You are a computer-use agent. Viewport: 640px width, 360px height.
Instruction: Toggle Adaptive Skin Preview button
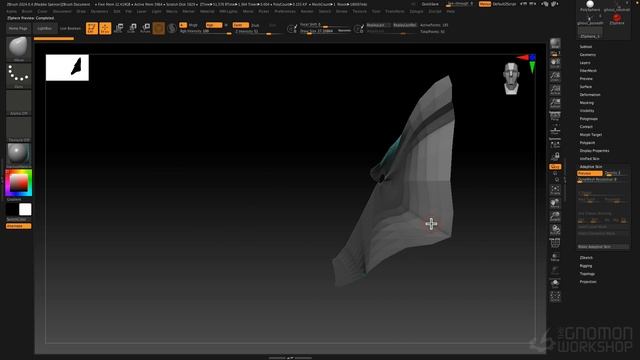590,173
